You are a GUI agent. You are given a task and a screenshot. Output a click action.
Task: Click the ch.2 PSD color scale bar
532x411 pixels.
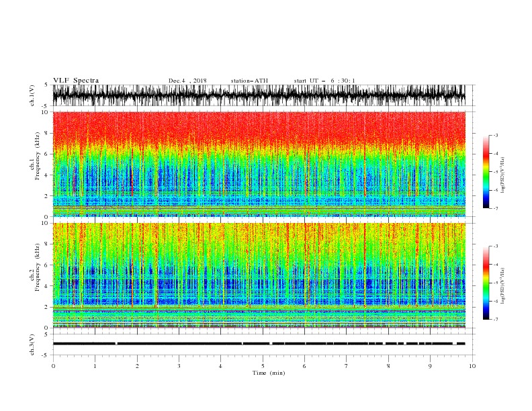tap(486, 283)
